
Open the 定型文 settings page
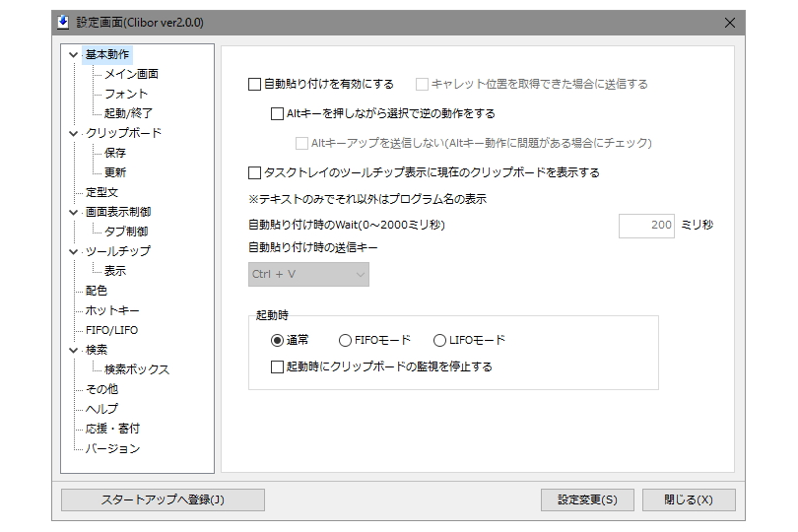pos(101,192)
